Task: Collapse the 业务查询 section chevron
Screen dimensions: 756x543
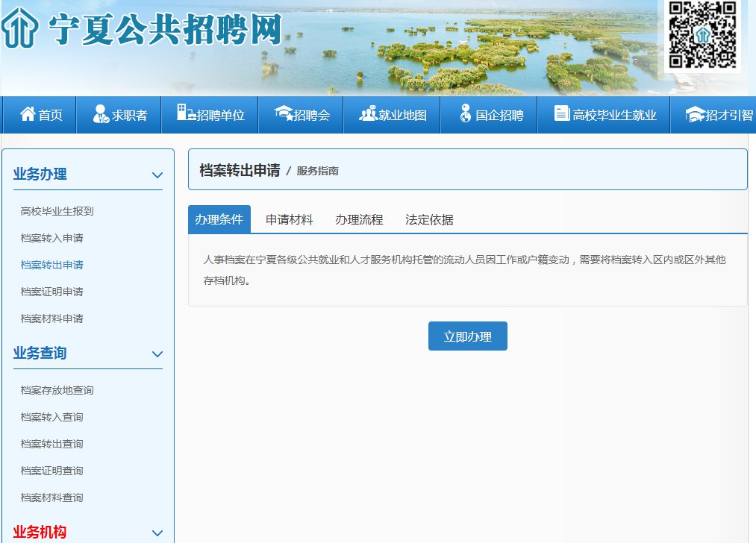Action: pos(157,354)
